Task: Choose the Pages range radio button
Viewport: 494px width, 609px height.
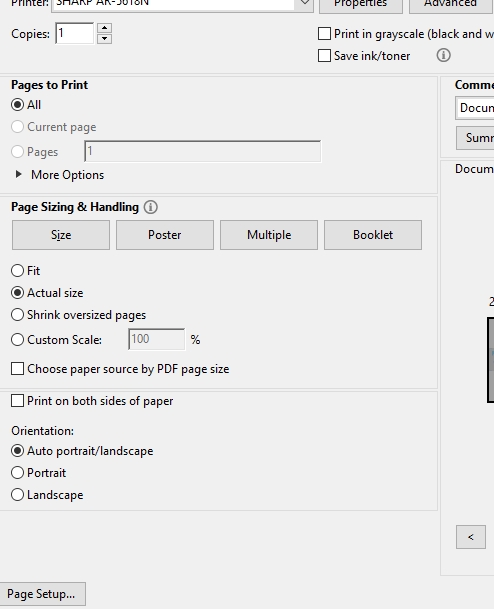Action: coord(17,151)
